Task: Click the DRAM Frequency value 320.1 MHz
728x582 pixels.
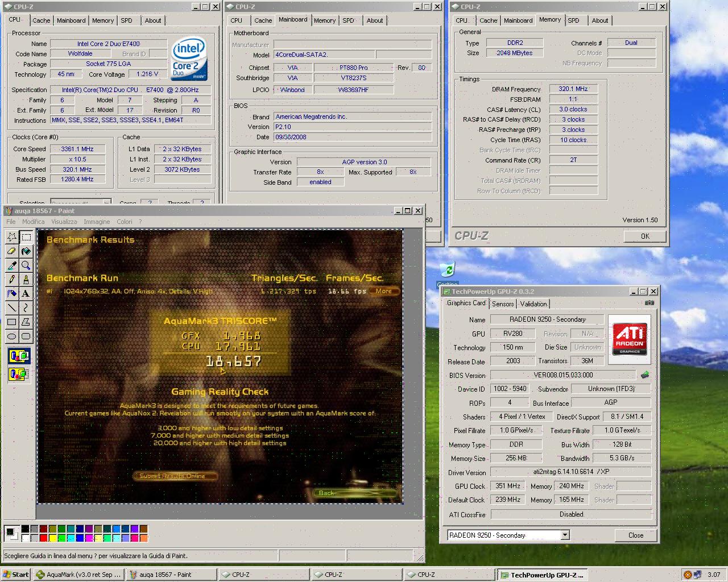Action: [x=573, y=89]
